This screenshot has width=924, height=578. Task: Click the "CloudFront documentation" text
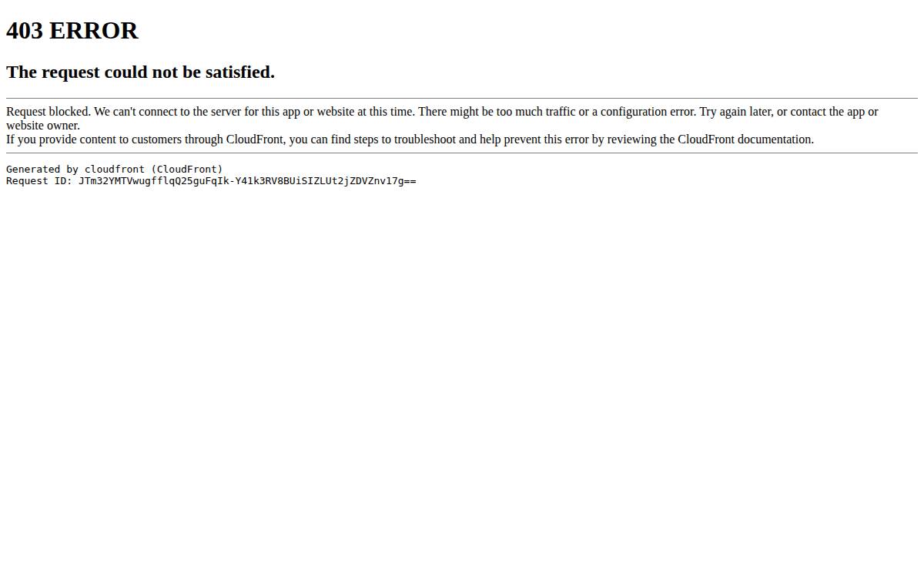coord(745,139)
